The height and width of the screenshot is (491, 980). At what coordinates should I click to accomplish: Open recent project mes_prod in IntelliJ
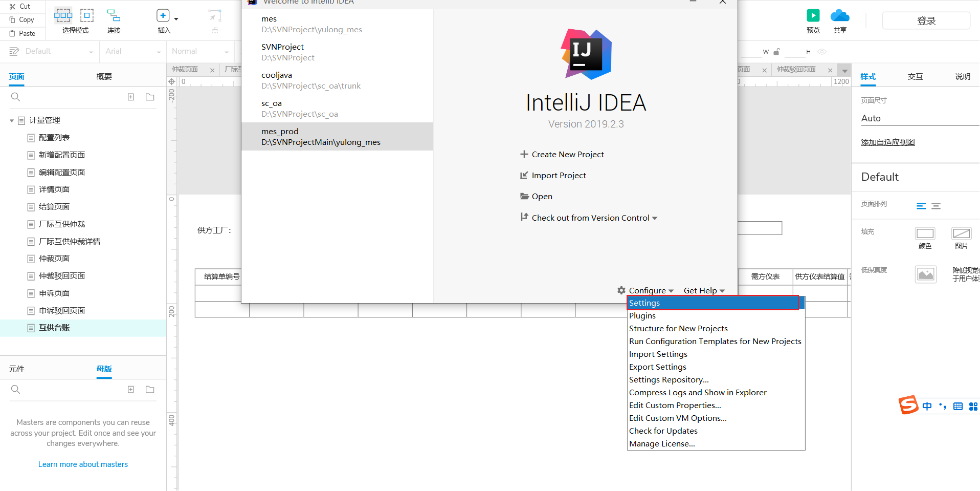(x=337, y=137)
